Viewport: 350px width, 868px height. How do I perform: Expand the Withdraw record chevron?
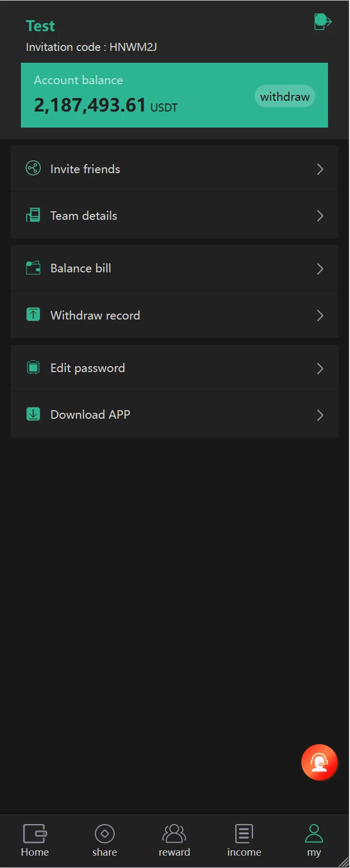[320, 315]
